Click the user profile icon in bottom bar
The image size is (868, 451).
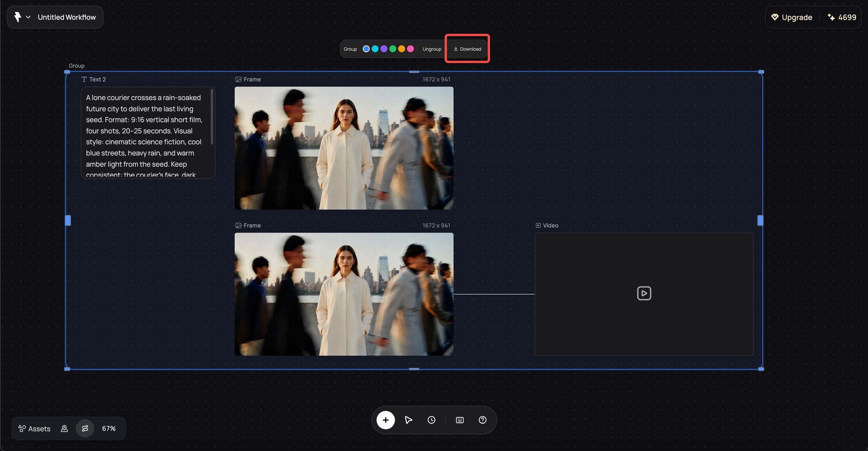pyautogui.click(x=64, y=428)
